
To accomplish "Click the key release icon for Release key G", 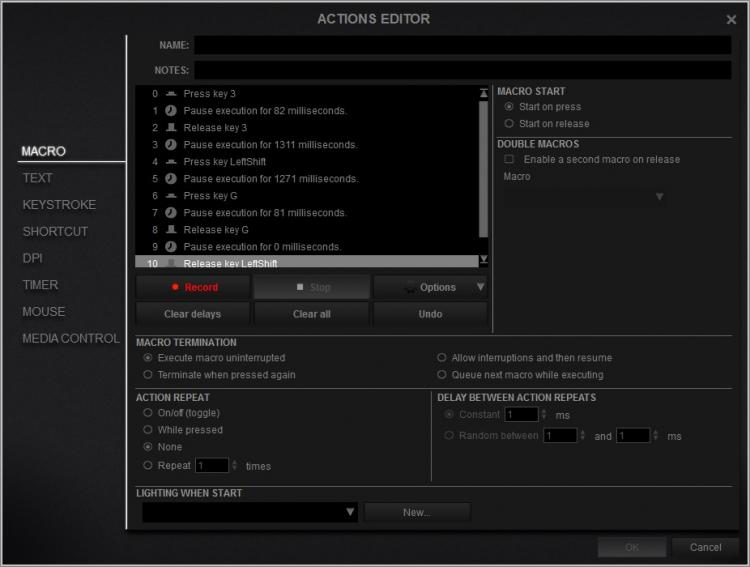I will 171,230.
